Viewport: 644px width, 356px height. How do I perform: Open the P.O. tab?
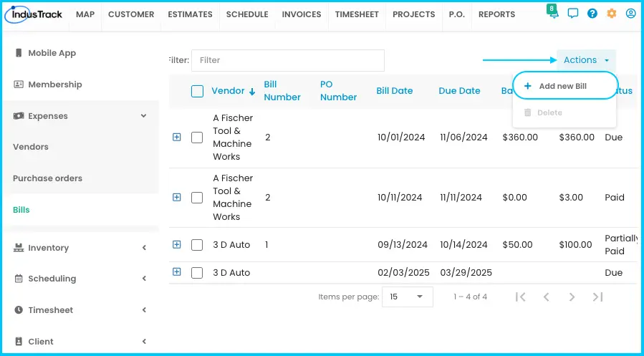[x=457, y=14]
